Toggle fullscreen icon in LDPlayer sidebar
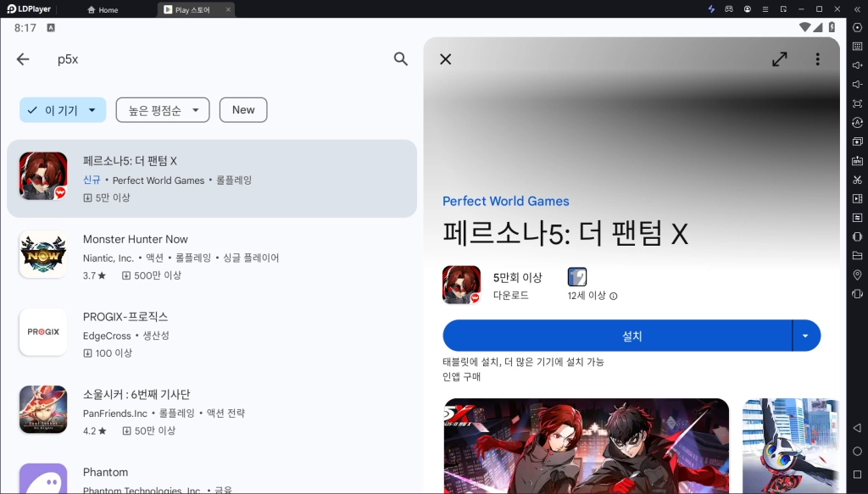Viewport: 868px width, 494px height. click(x=857, y=103)
